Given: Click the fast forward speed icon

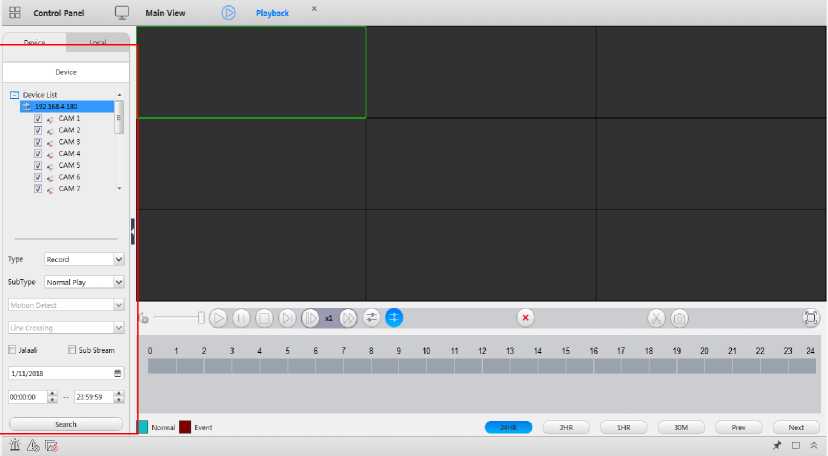Looking at the screenshot, I should coord(348,318).
